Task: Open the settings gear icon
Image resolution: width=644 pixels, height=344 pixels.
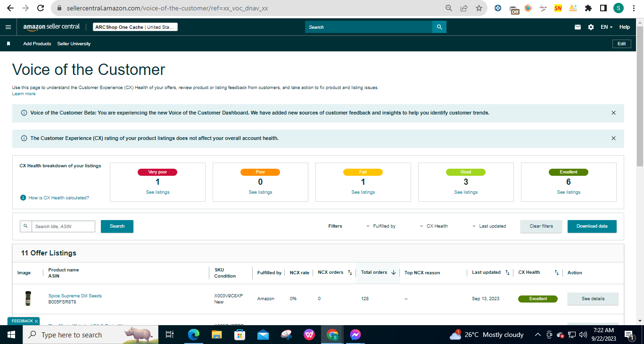Action: pos(591,27)
